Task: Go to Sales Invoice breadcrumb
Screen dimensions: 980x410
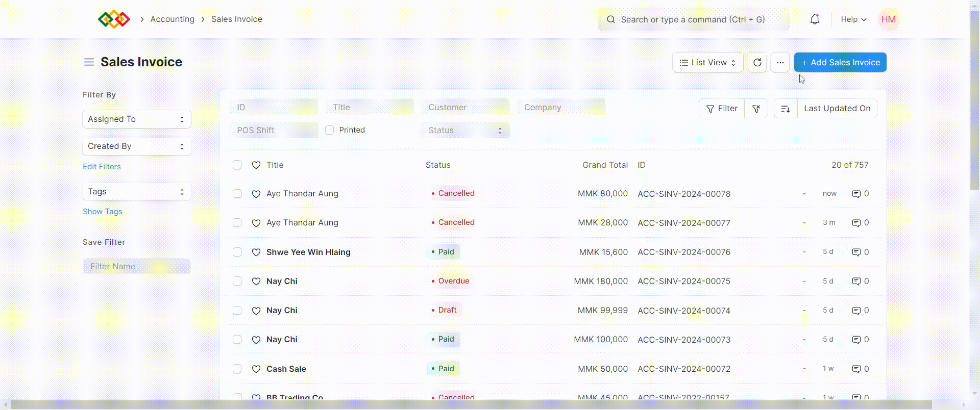Action: (237, 19)
